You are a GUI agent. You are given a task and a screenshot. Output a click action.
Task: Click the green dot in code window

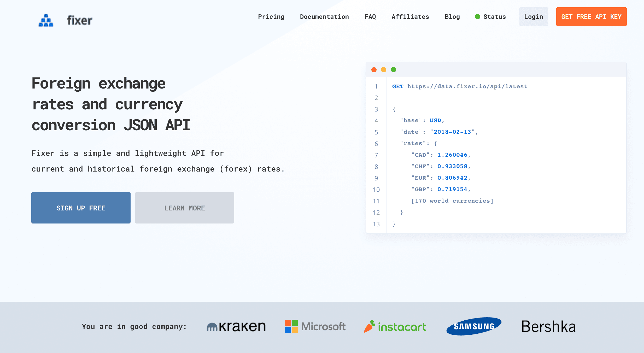coord(394,70)
